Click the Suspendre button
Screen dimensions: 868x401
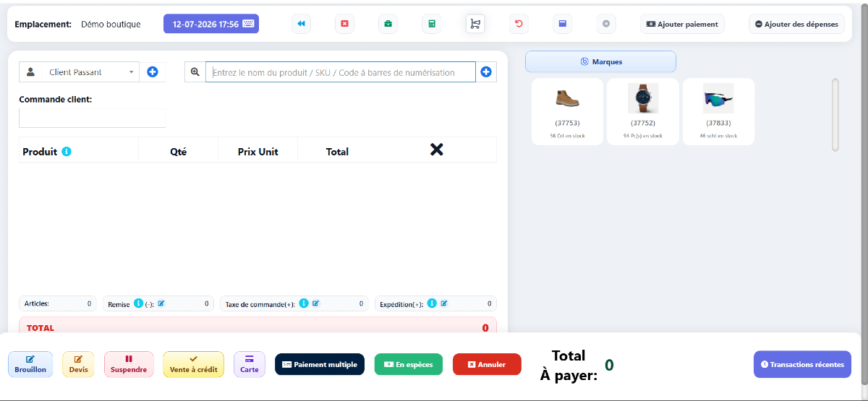129,364
